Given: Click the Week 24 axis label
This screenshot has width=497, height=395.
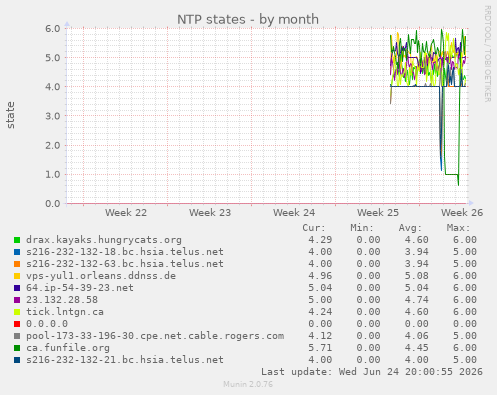Looking at the screenshot, I should click(294, 213).
